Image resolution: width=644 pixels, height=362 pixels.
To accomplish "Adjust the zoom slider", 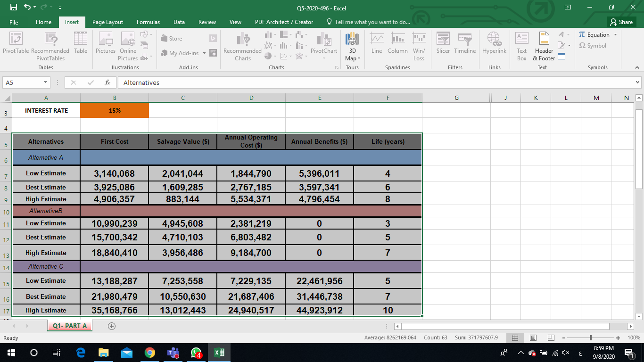I will coord(591,337).
